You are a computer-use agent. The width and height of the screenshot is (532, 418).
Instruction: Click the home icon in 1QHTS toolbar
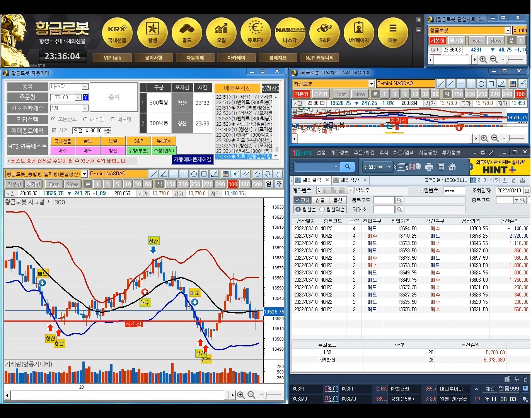point(452,167)
